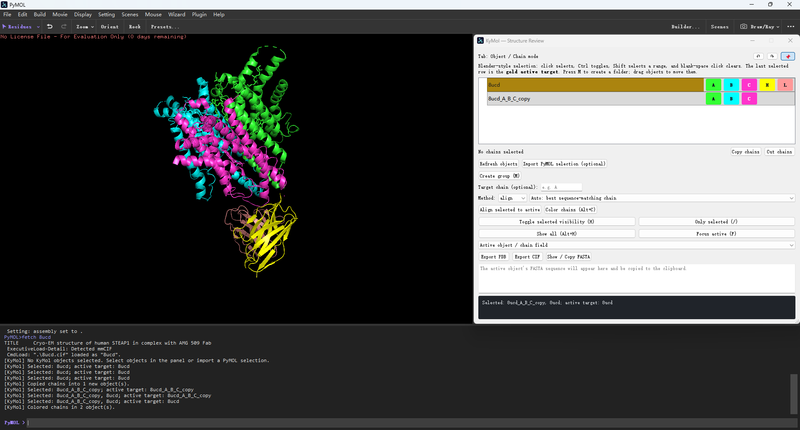This screenshot has height=430, width=800.
Task: Click magenta chain C swatch in 8ucd row
Action: [749, 85]
